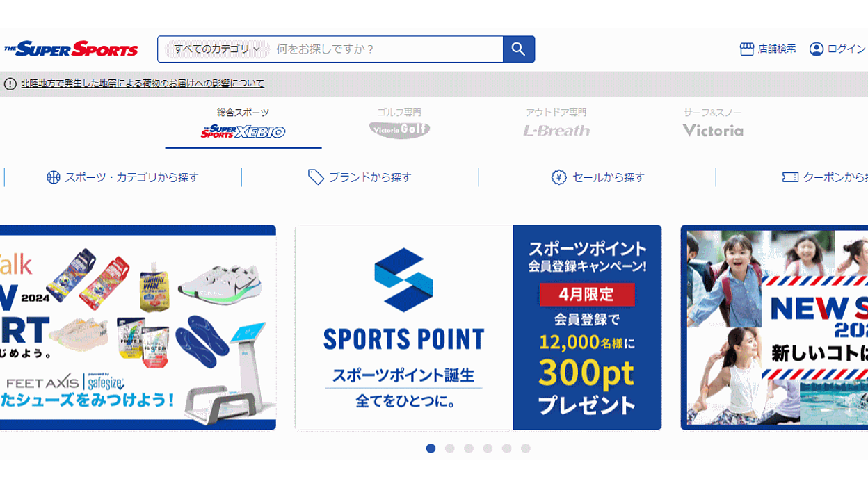Click the earthquake notice warning icon
This screenshot has width=868, height=488.
(x=10, y=83)
